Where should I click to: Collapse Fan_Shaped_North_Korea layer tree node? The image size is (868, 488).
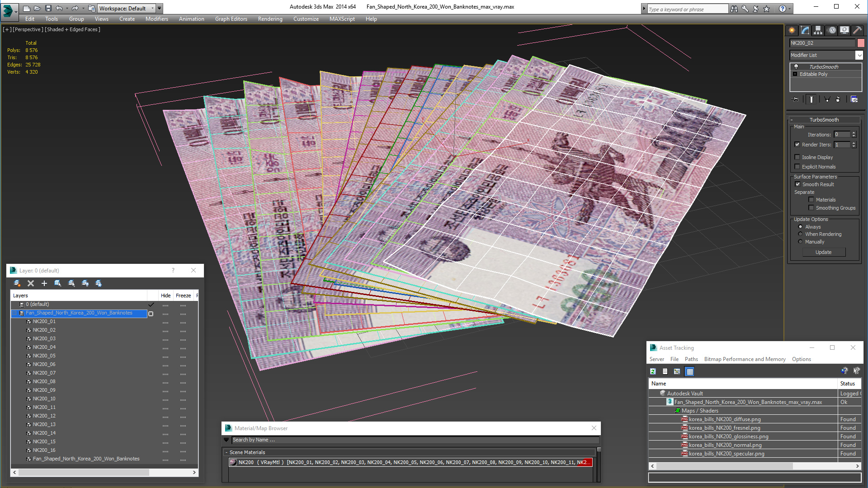pyautogui.click(x=14, y=313)
